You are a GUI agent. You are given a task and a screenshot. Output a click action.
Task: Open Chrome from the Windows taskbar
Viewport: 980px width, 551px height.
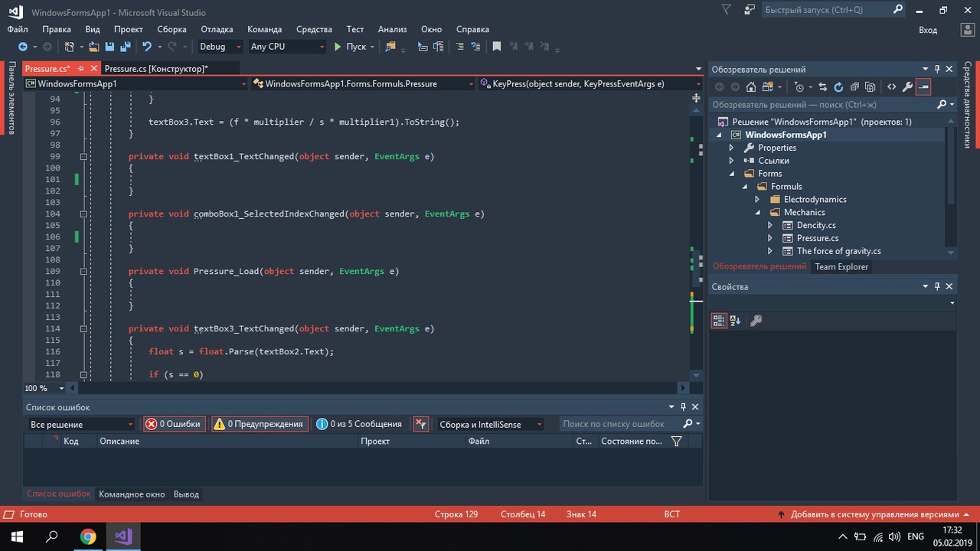(88, 536)
